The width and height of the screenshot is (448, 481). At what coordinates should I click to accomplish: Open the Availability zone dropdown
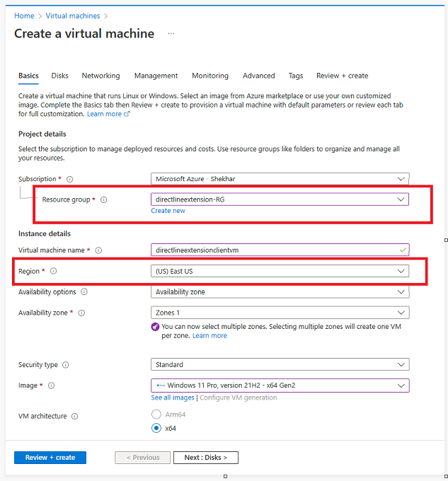click(x=280, y=313)
